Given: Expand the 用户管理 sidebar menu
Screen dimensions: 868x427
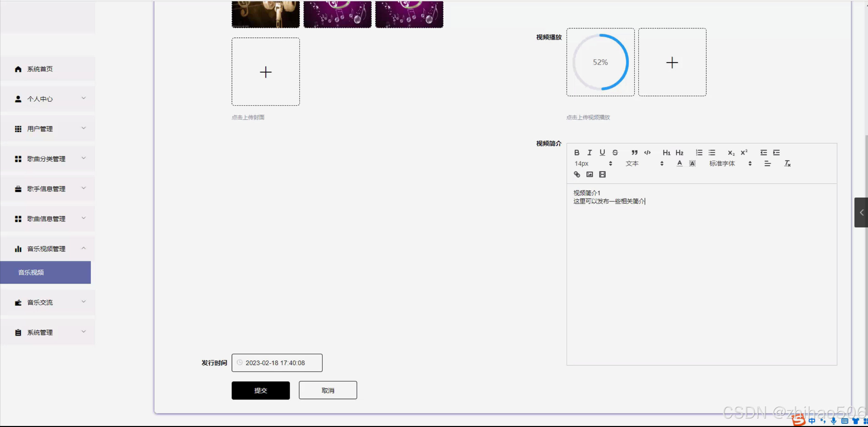Looking at the screenshot, I should [48, 129].
